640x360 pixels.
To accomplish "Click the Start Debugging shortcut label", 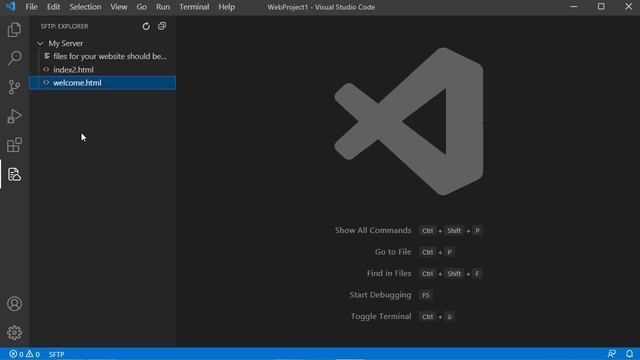I will tap(380, 295).
